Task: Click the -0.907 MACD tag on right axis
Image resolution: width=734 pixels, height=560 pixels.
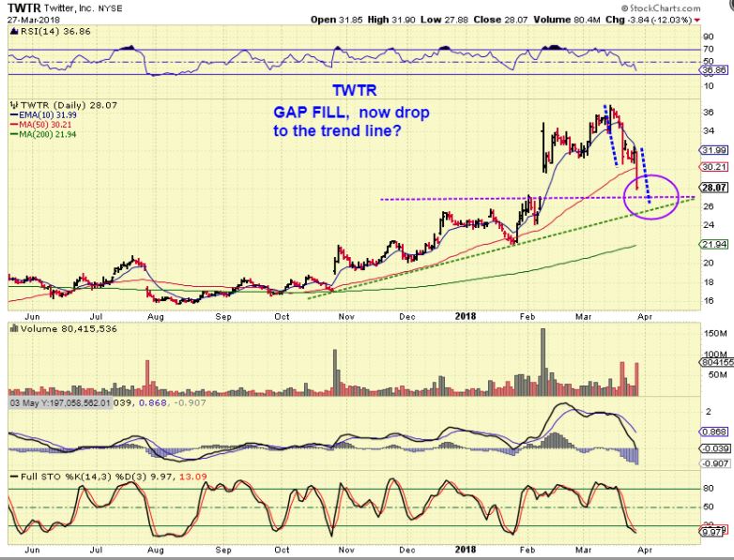Action: pos(714,463)
